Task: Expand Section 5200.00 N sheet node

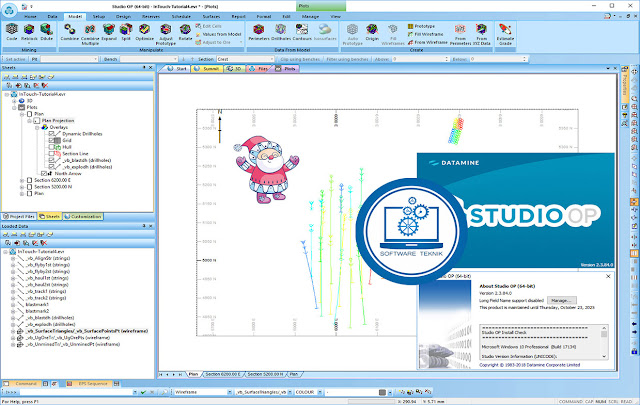Action: pos(22,187)
